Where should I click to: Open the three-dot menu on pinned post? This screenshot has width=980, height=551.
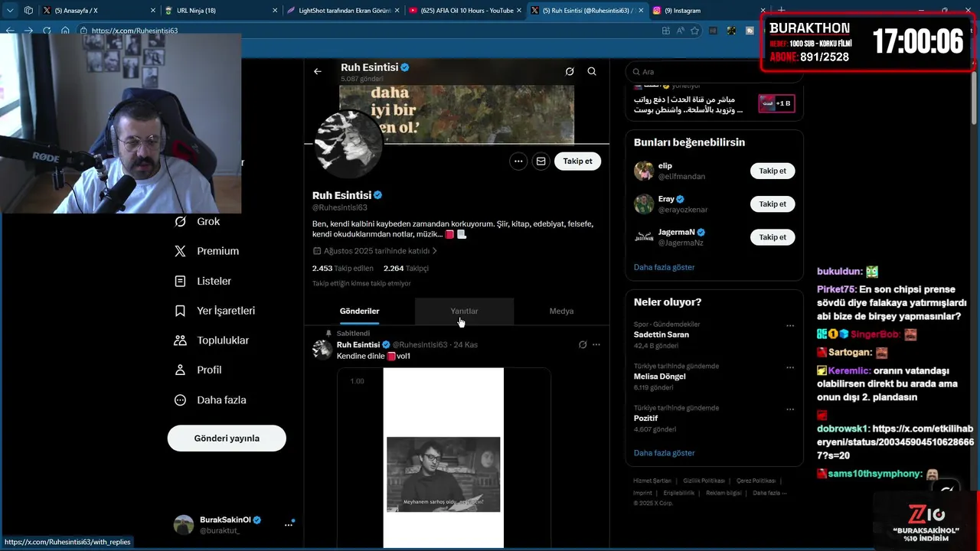click(596, 344)
